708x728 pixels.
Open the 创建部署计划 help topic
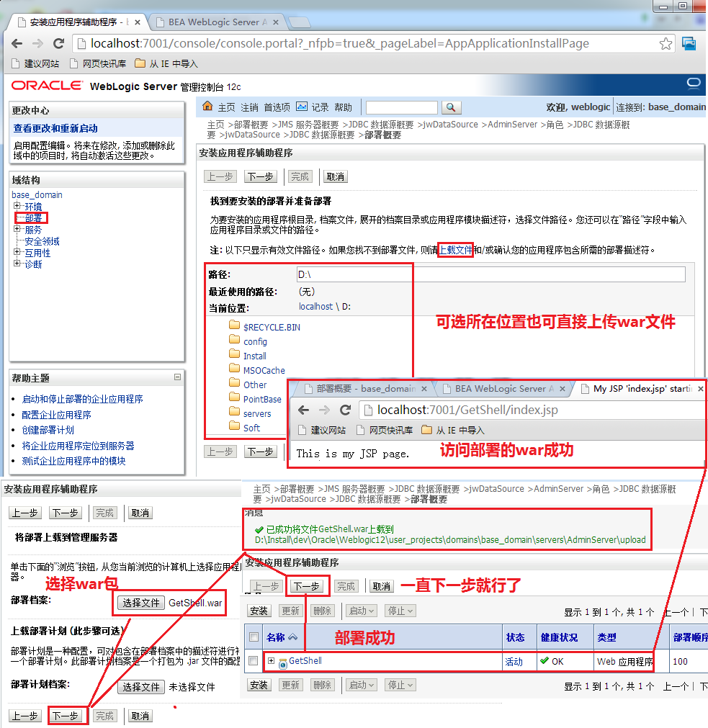48,430
